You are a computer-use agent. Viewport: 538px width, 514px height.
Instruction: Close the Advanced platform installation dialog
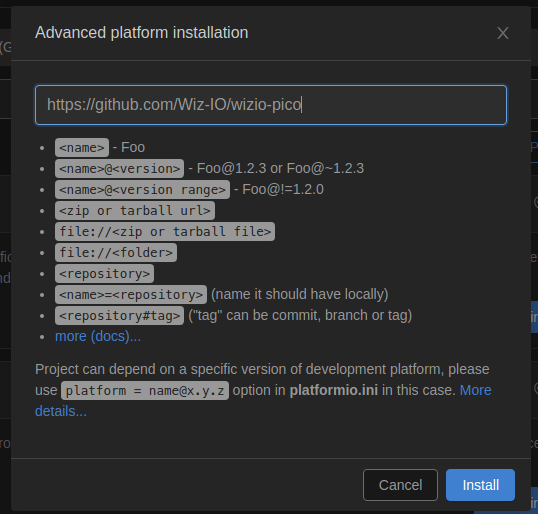[503, 33]
